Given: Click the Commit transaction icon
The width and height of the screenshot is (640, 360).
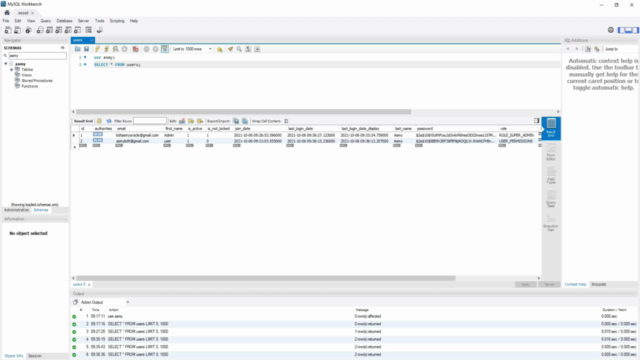Looking at the screenshot, I should [147, 49].
